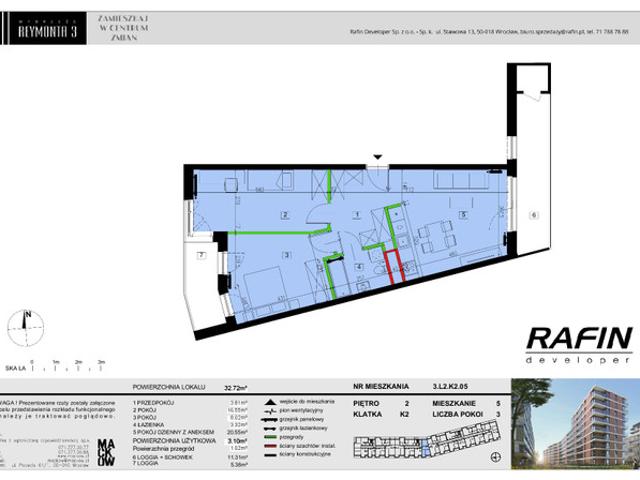The width and height of the screenshot is (640, 480).
Task: Click room number 2 label on the plan
Action: (x=286, y=215)
